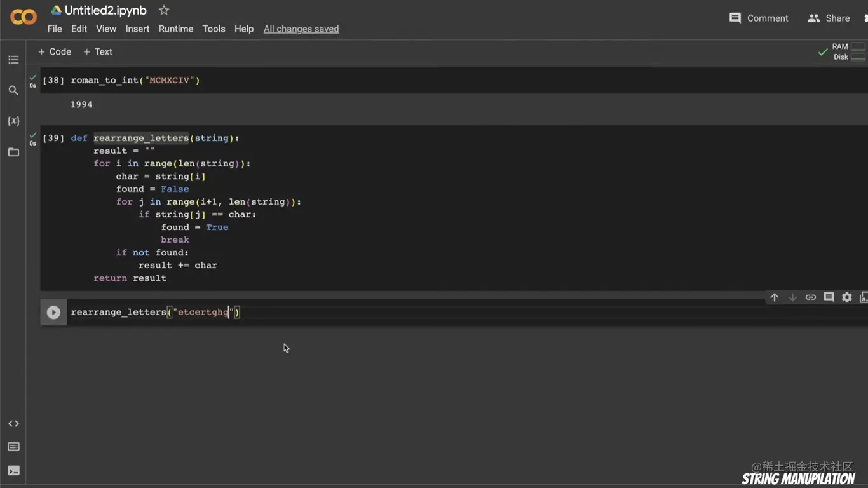Open the Insert menu

[x=137, y=29]
